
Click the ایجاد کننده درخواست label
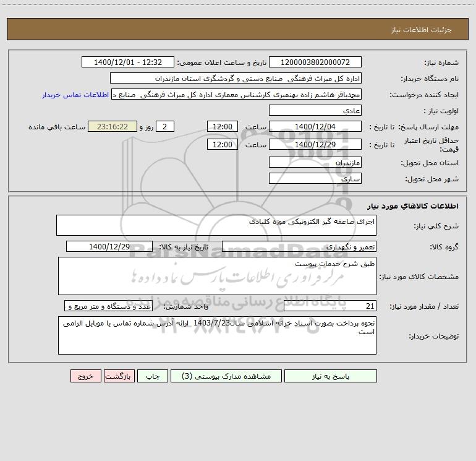click(424, 95)
